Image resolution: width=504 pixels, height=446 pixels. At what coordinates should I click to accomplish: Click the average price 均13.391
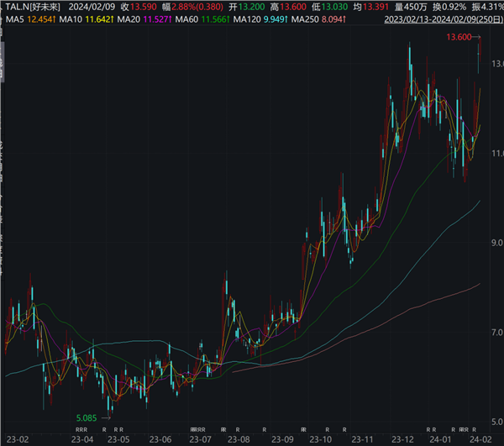(371, 7)
